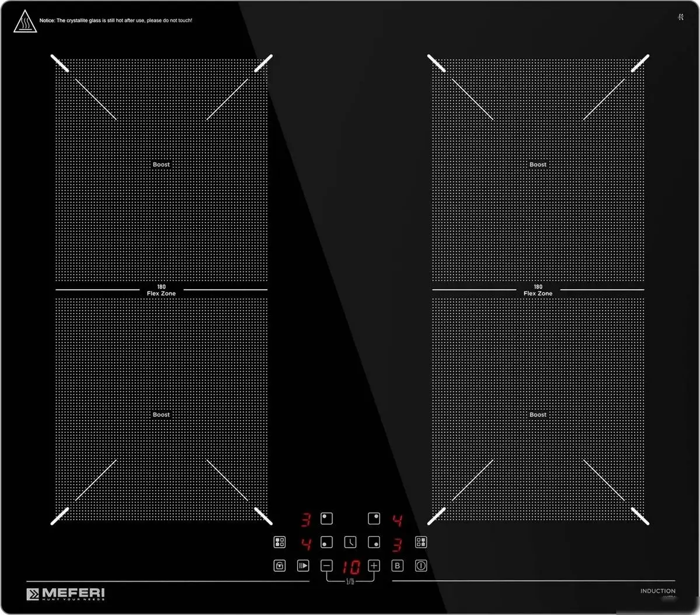Viewport: 700px width, 615px height.
Task: Click the MEFERI brand logo
Action: [x=65, y=594]
